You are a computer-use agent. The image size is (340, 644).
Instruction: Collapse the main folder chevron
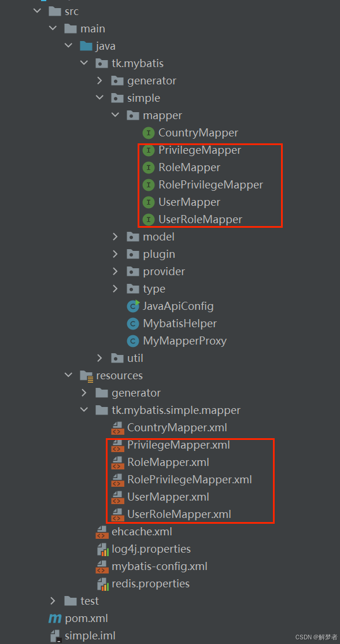point(53,28)
